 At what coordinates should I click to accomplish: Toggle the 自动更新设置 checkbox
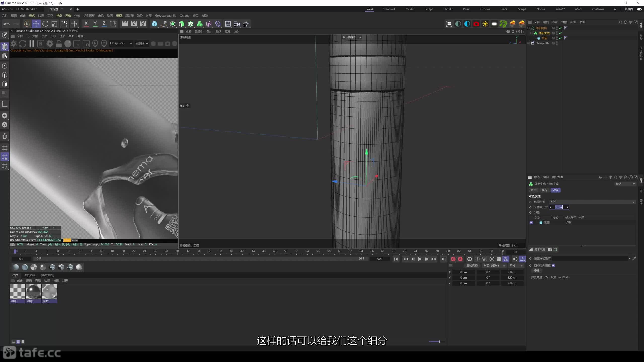point(553,265)
